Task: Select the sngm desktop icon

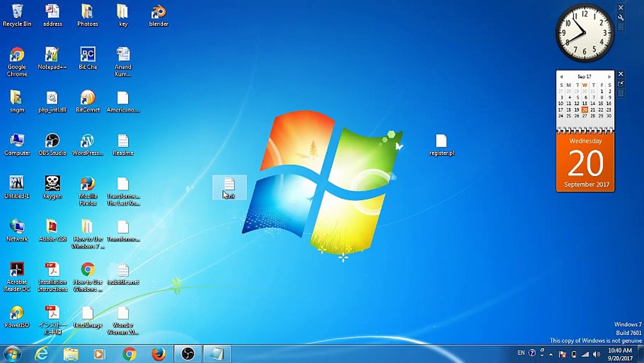Action: coord(17,101)
